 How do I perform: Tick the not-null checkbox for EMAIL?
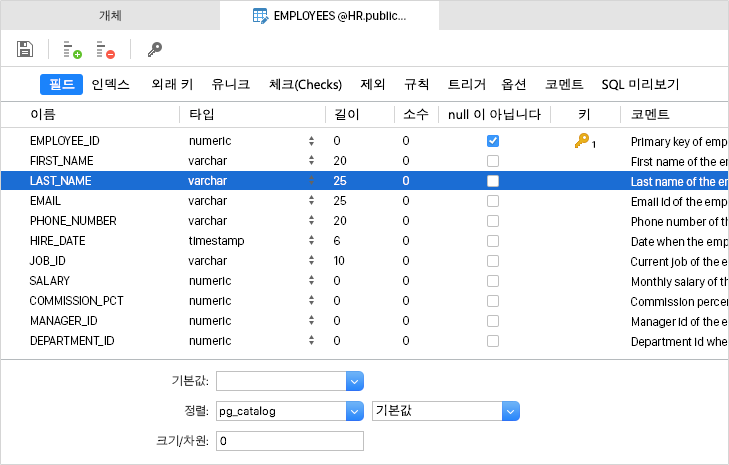pos(493,201)
